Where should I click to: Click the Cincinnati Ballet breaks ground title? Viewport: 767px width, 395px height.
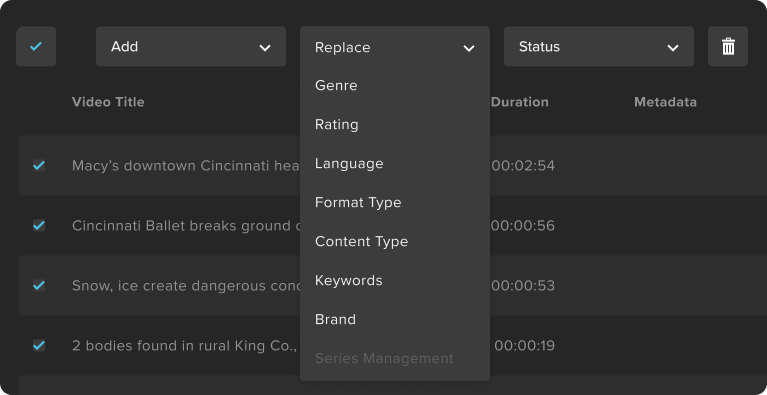tap(186, 226)
